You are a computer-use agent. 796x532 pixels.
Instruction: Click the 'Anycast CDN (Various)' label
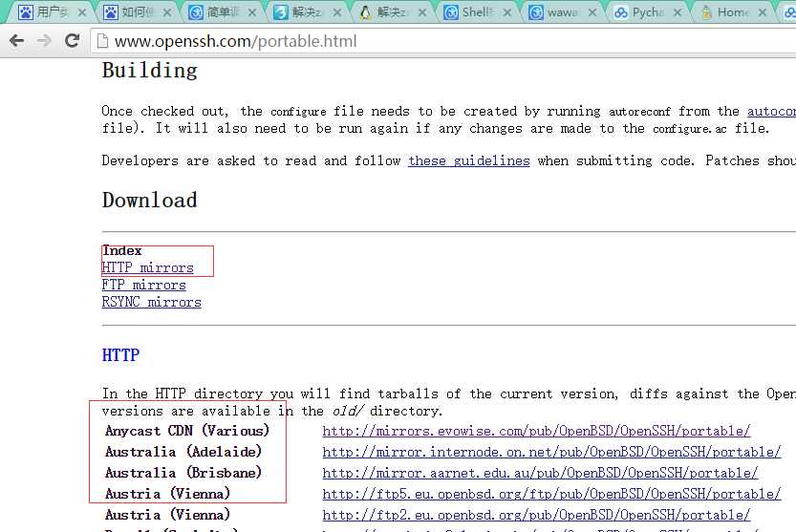[x=187, y=431]
